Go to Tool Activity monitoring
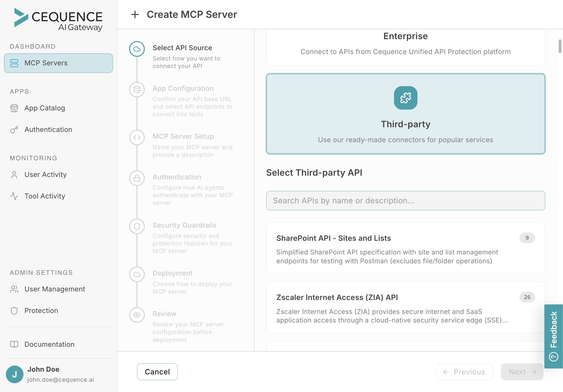The height and width of the screenshot is (392, 563). pos(45,196)
